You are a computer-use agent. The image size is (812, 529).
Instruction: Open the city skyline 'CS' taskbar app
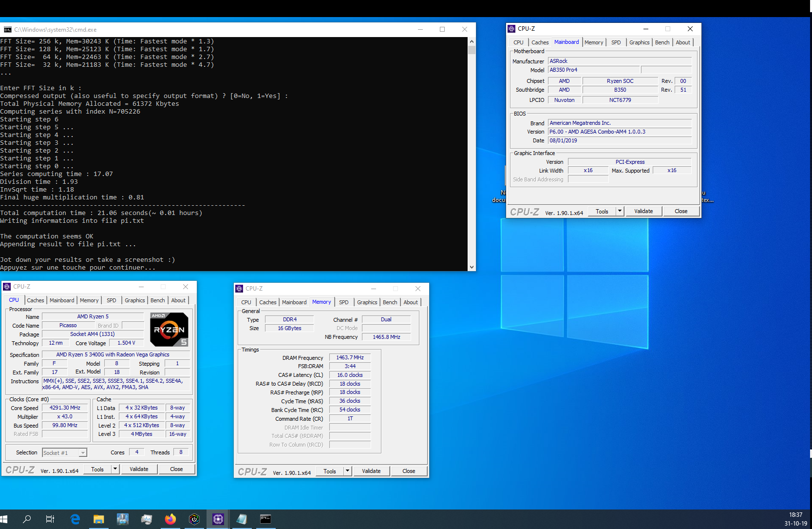point(123,519)
